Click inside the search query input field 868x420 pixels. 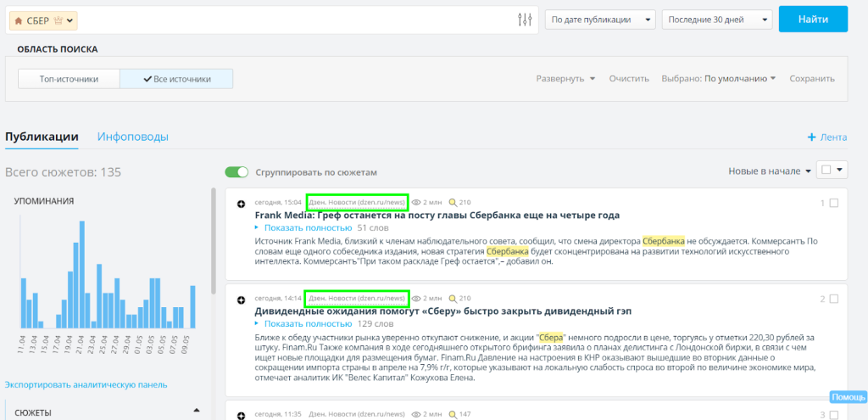[x=297, y=20]
